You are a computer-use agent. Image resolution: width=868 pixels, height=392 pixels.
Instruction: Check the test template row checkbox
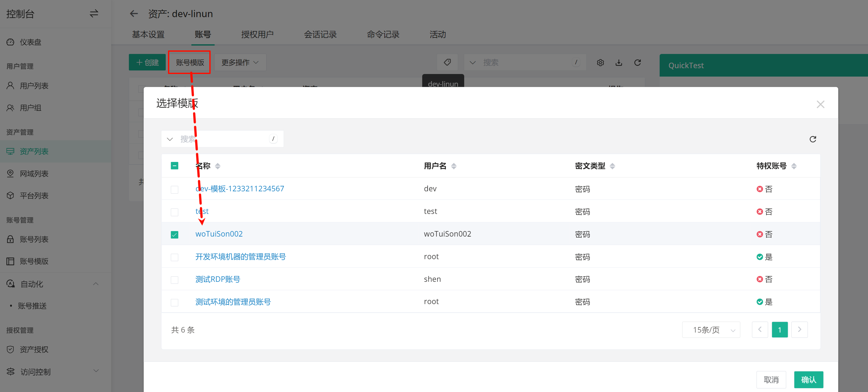pos(174,212)
